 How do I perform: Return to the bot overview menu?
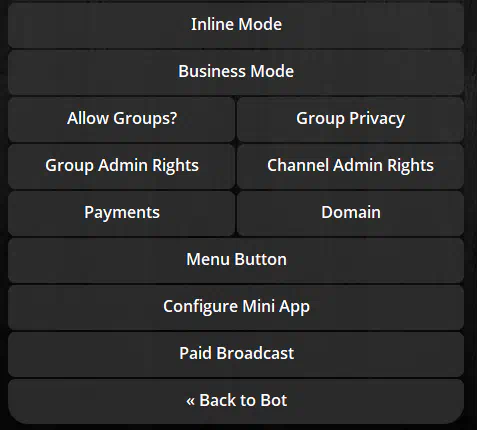pyautogui.click(x=236, y=402)
